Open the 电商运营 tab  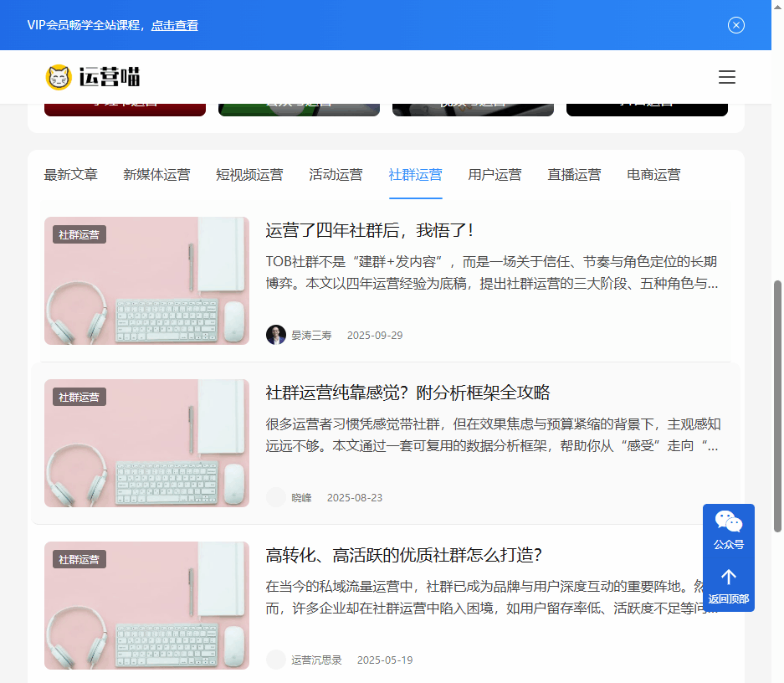click(653, 174)
